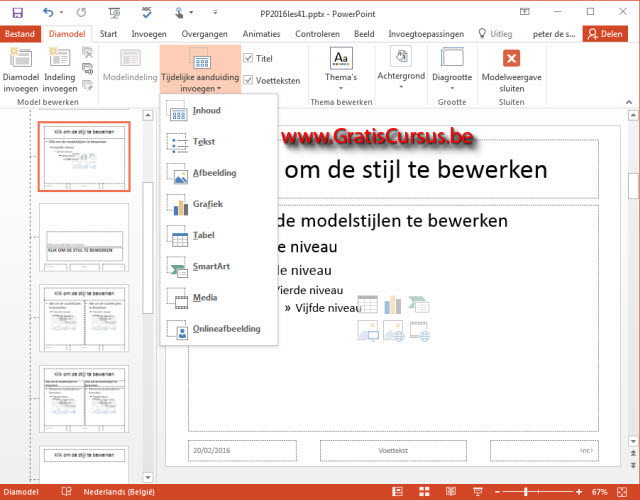Open Undo history dropdown arrow
The width and height of the screenshot is (640, 500).
(61, 13)
